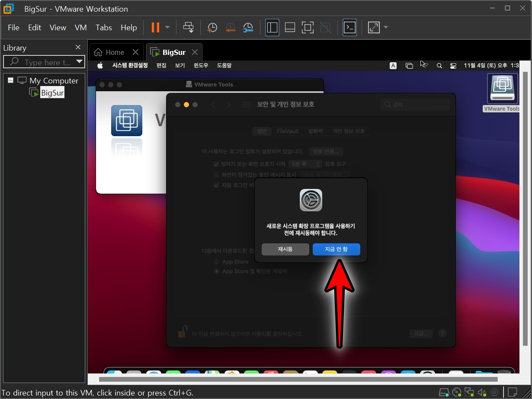Click the preferences 검색 search field
This screenshot has height=399, width=532.
click(415, 105)
